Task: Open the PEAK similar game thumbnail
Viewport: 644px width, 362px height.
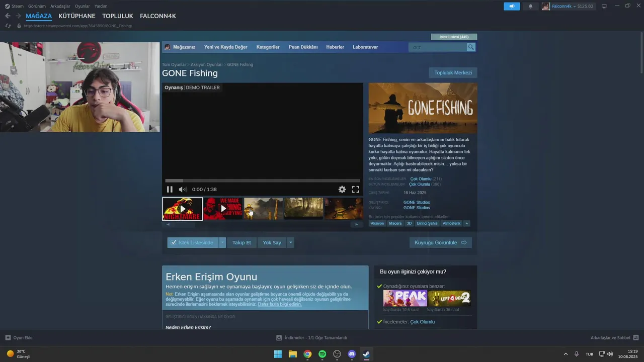Action: click(x=405, y=298)
